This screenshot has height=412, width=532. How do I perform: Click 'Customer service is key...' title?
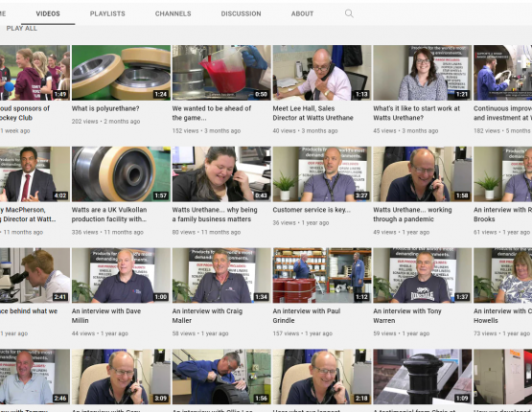click(312, 210)
